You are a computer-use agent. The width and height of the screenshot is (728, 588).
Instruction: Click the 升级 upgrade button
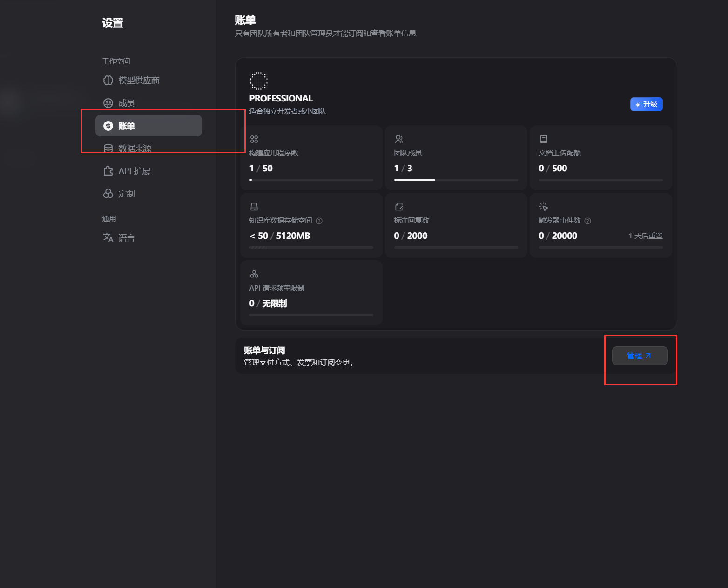(646, 104)
